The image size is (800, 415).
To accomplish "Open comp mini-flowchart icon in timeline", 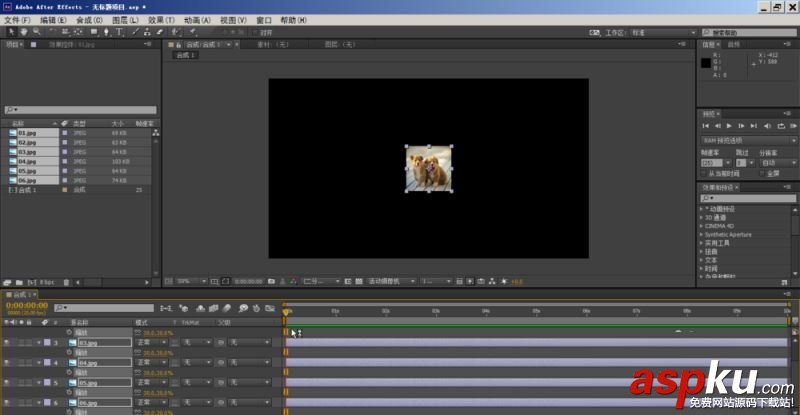I will click(166, 308).
